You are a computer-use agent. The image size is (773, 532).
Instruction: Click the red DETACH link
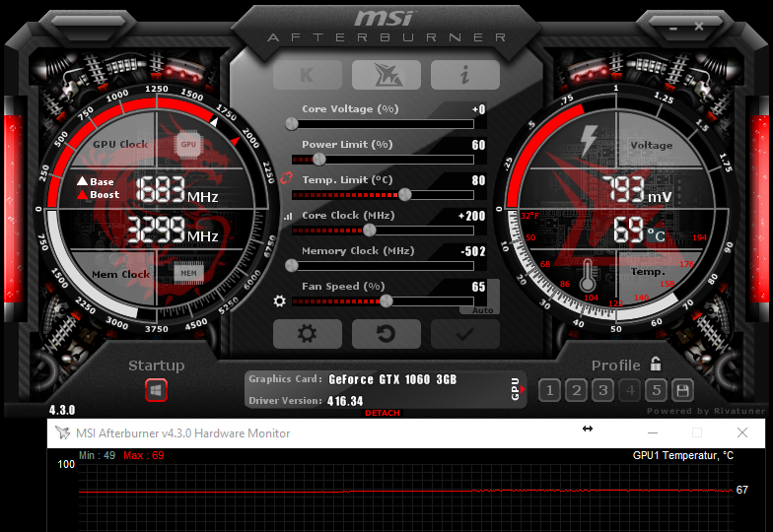click(x=383, y=413)
